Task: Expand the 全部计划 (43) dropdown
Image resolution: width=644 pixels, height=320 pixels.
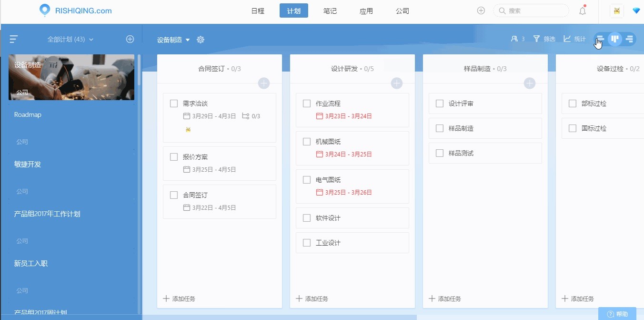Action: [x=70, y=39]
